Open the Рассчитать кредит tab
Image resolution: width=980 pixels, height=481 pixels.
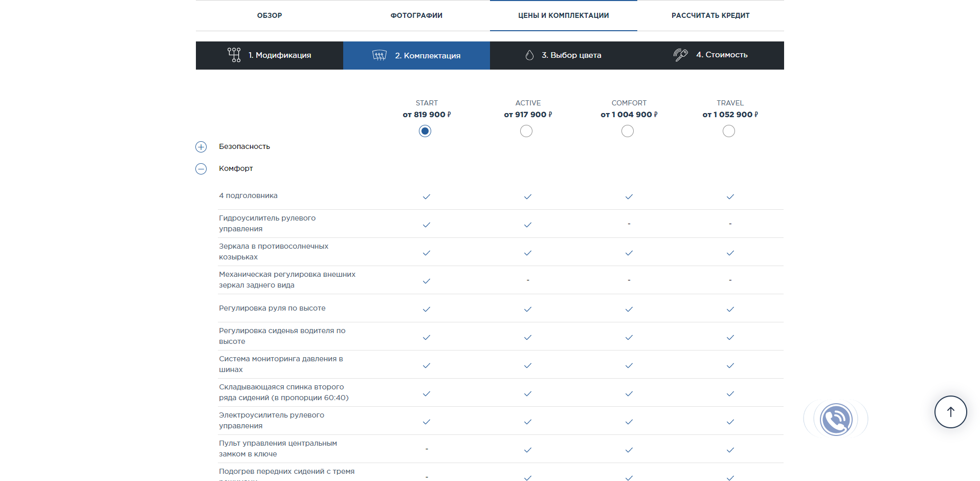tap(710, 15)
